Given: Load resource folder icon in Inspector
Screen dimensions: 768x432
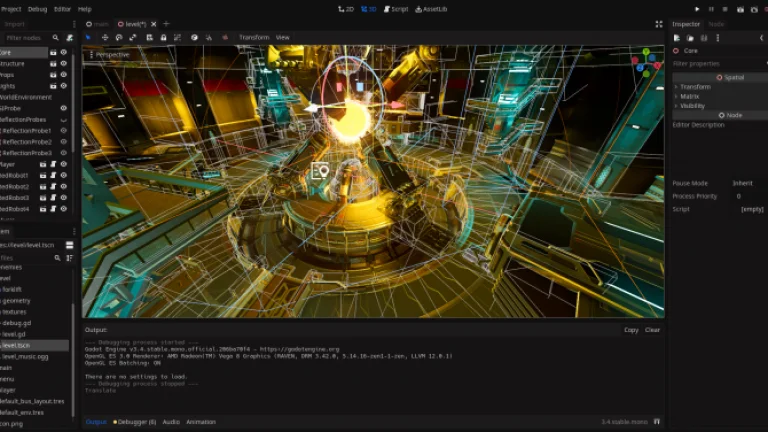Looking at the screenshot, I should pos(690,38).
